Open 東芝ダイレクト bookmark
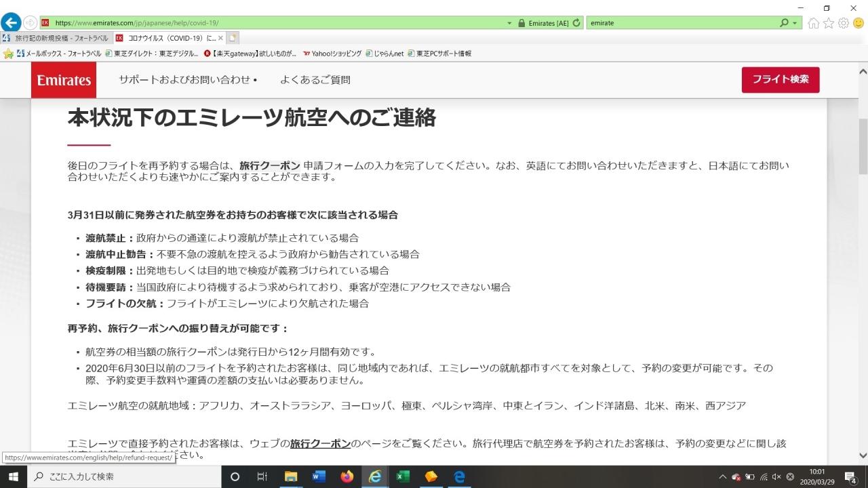Screen dimensions: 868x488 point(152,53)
